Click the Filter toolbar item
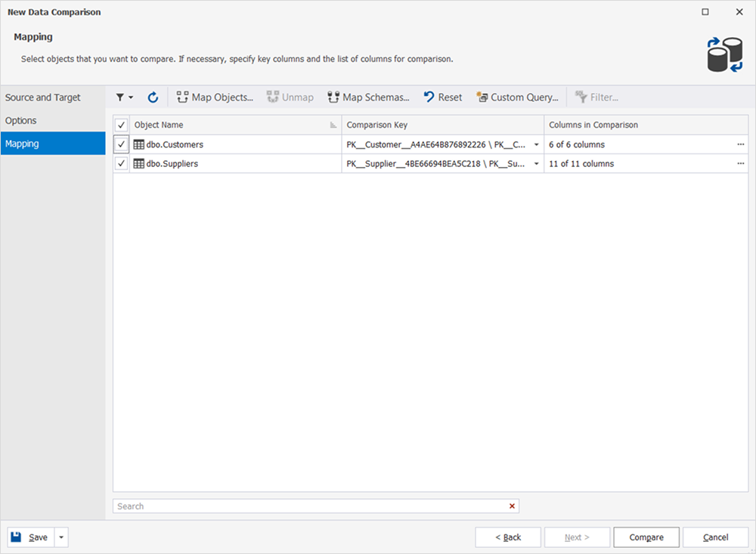The height and width of the screenshot is (554, 756). point(597,97)
